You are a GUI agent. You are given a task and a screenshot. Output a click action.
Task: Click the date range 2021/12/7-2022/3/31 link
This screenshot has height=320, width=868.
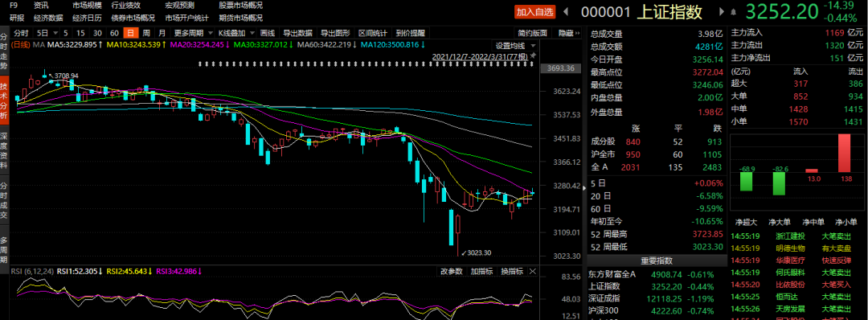coord(480,56)
